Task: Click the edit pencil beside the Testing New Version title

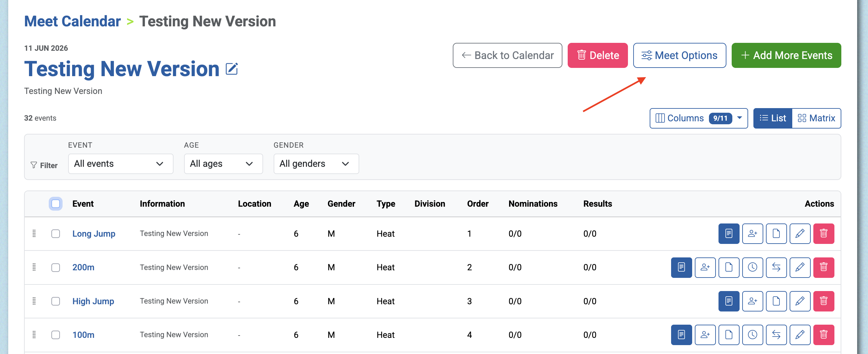Action: click(x=232, y=69)
